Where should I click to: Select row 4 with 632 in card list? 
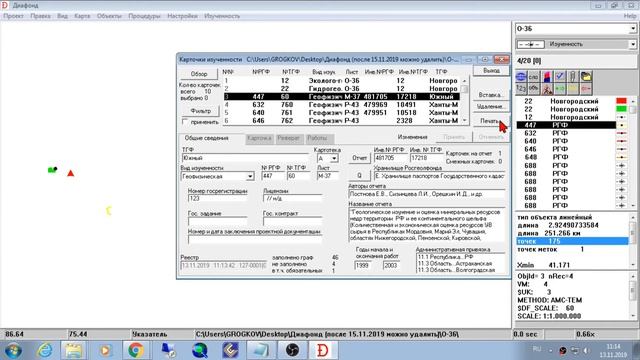pyautogui.click(x=341, y=104)
